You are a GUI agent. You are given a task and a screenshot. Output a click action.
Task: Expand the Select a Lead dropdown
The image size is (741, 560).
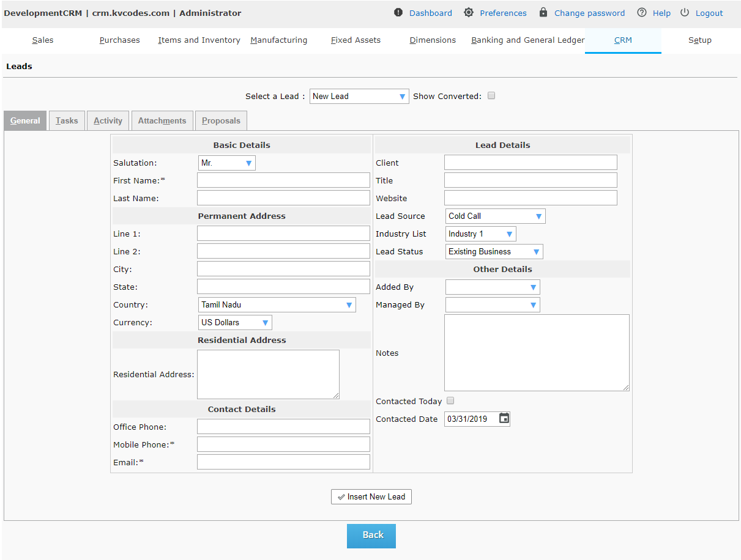pos(359,97)
